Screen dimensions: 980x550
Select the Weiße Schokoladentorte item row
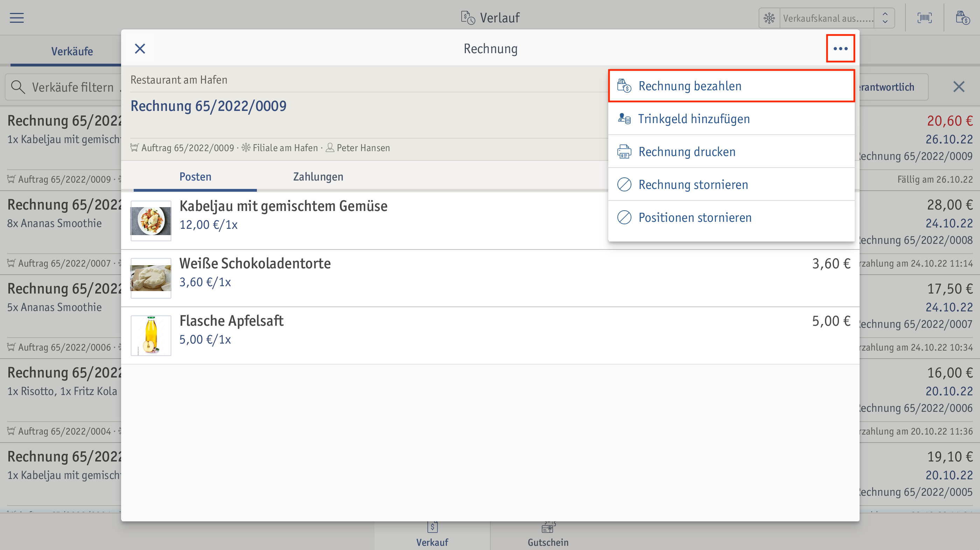pos(490,278)
